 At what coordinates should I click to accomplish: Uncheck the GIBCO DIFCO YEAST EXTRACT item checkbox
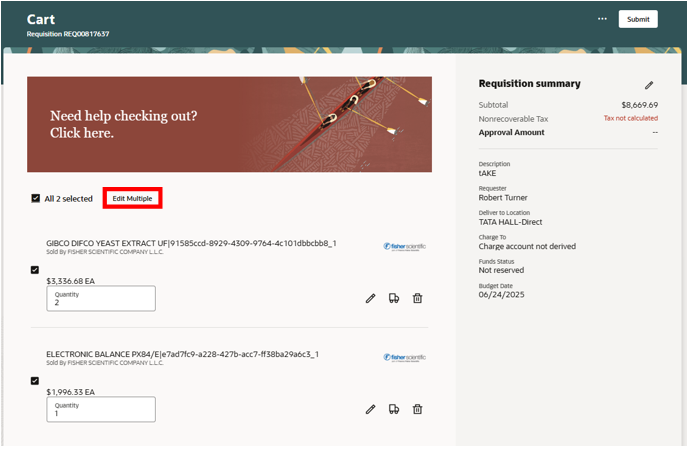click(35, 270)
